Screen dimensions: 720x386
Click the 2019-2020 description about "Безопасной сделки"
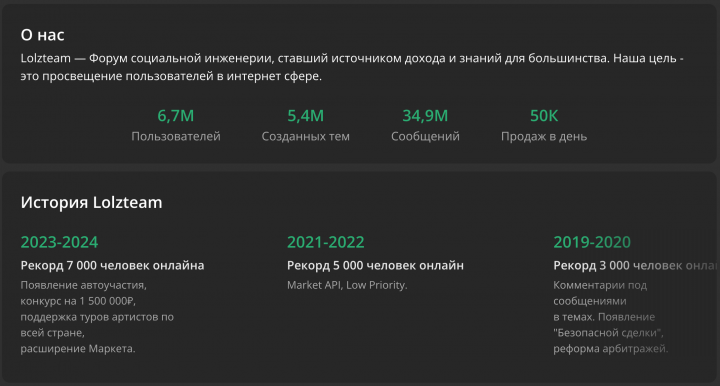coord(611,317)
